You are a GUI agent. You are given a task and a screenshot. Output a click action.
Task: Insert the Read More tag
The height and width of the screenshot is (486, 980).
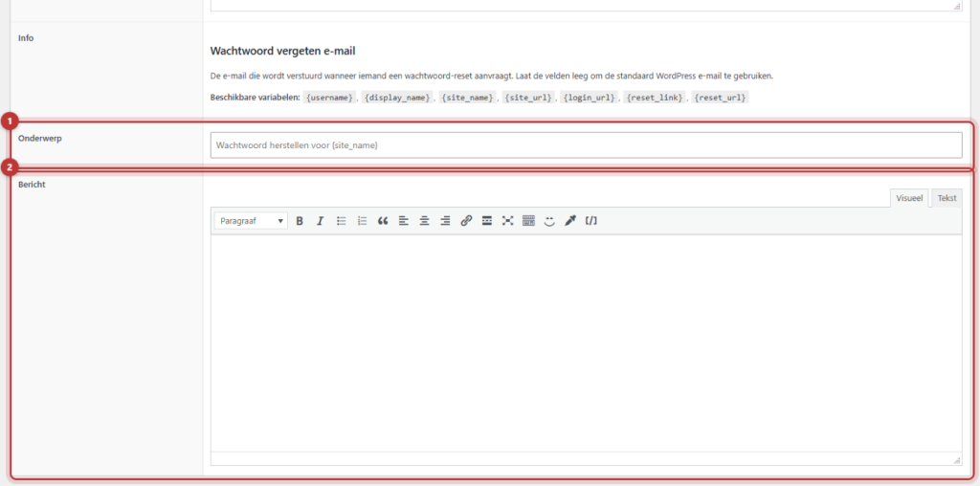[487, 220]
